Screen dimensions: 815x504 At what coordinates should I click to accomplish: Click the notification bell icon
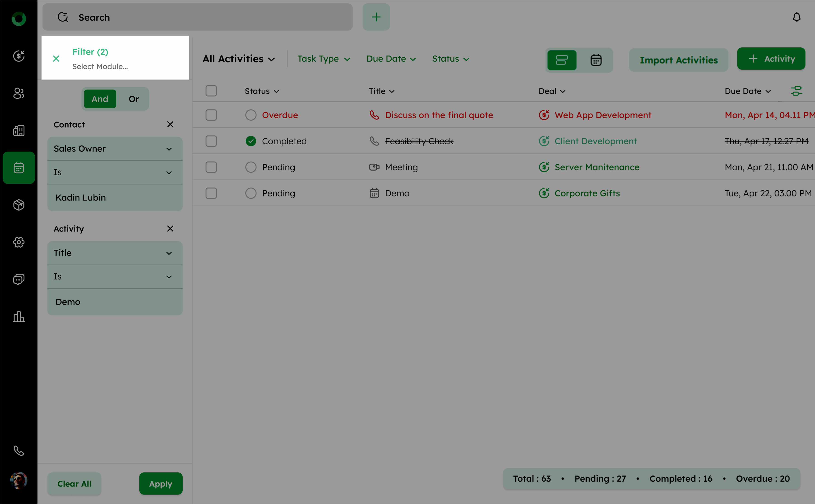[x=796, y=17]
